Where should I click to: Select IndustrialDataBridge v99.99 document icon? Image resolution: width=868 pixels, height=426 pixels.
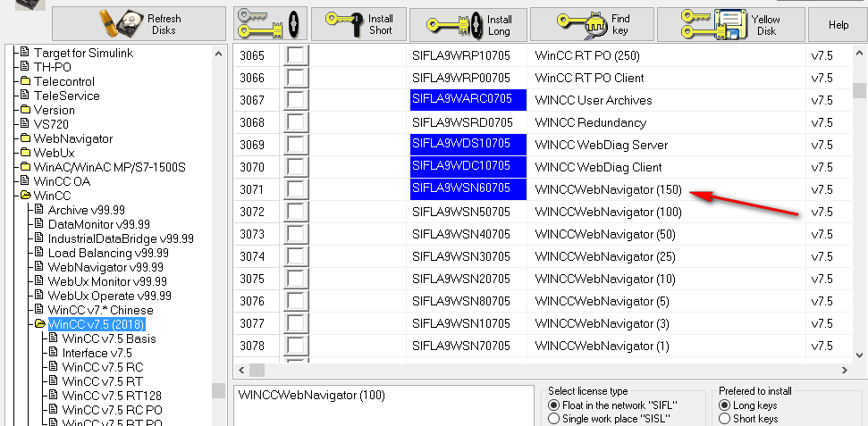[x=38, y=238]
